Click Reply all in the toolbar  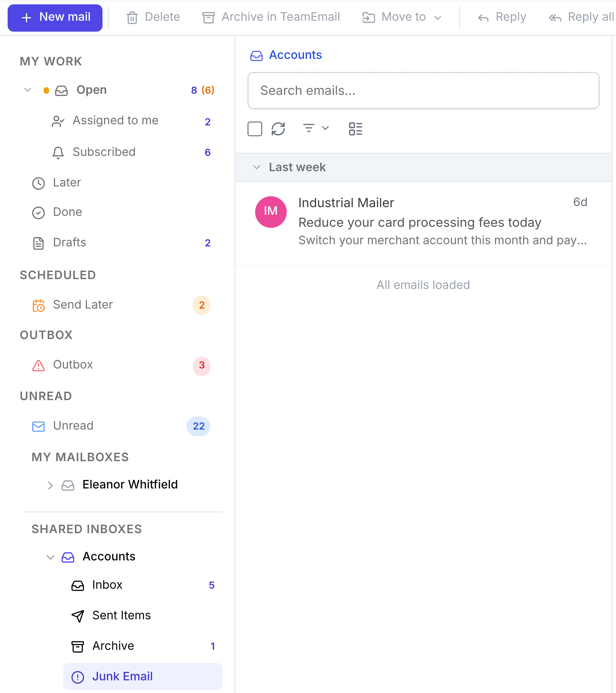[x=581, y=17]
